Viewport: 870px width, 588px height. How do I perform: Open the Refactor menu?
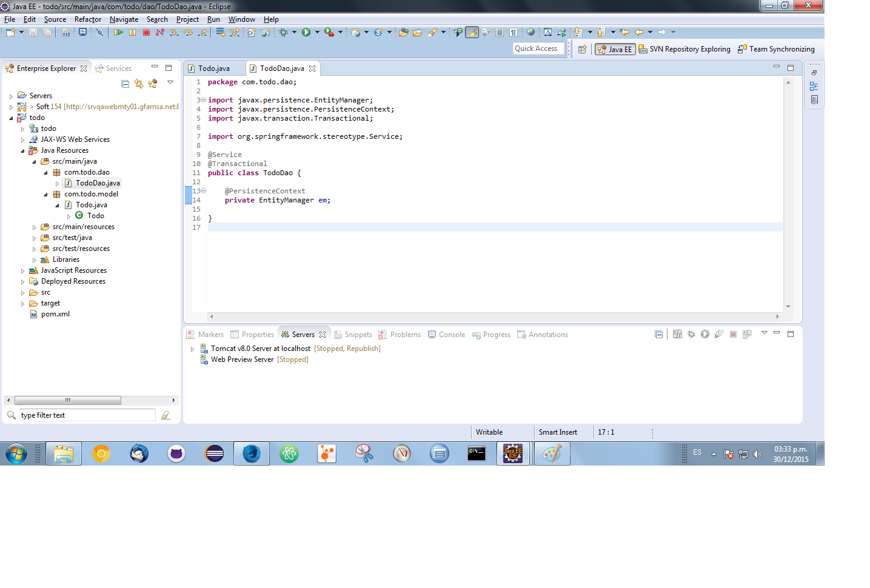(88, 19)
